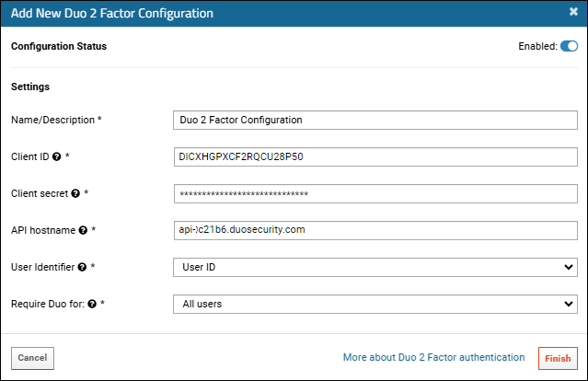This screenshot has height=381, width=588.
Task: Click the Client secret input field
Action: pos(375,193)
